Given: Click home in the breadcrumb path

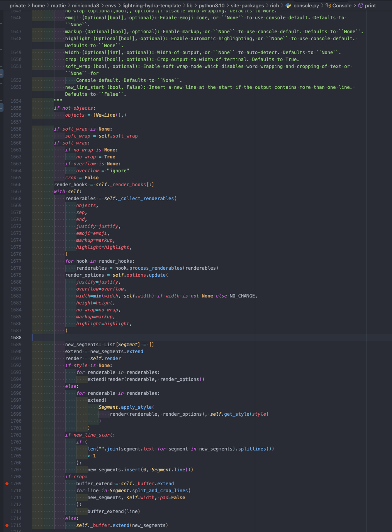Looking at the screenshot, I should 39,6.
